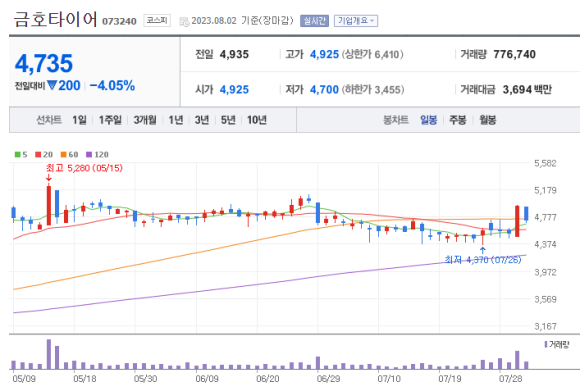Select the 10년 line chart tab
Screen dimensions: 580x391
click(257, 120)
